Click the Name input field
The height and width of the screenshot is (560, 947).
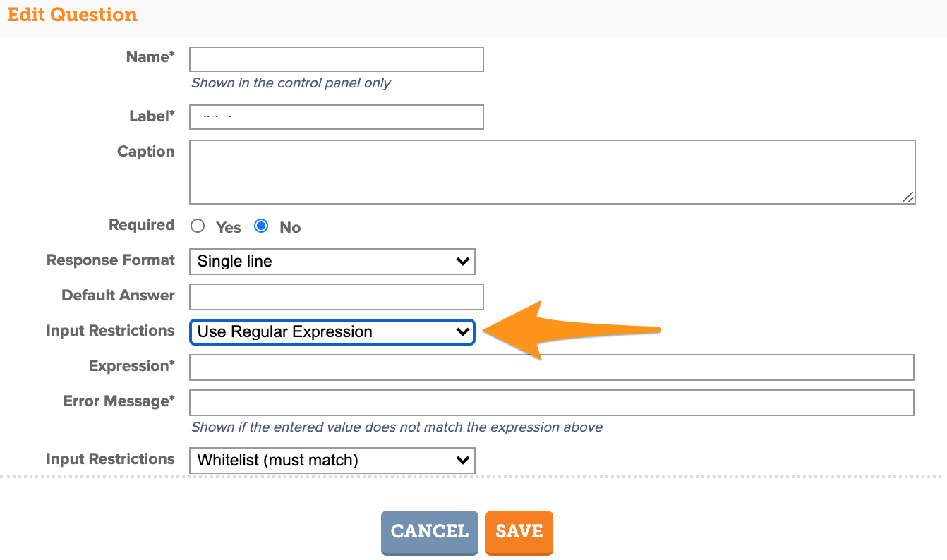[x=336, y=59]
